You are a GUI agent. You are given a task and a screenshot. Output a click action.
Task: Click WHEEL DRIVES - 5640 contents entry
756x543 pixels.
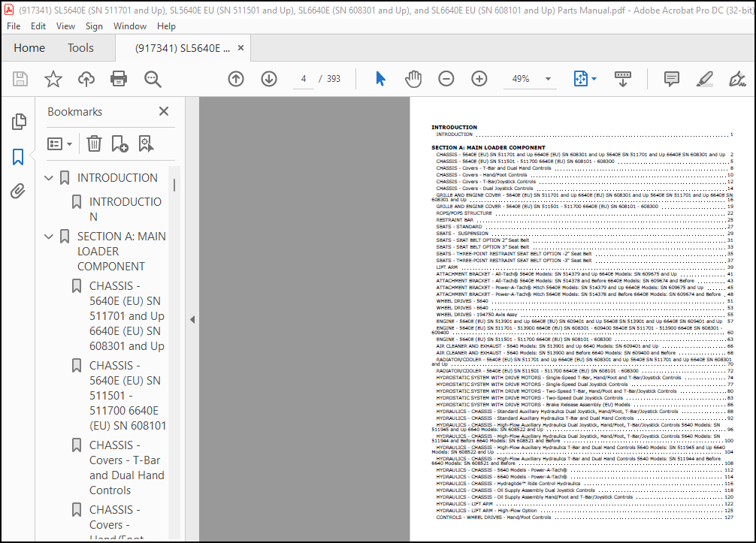click(x=585, y=301)
